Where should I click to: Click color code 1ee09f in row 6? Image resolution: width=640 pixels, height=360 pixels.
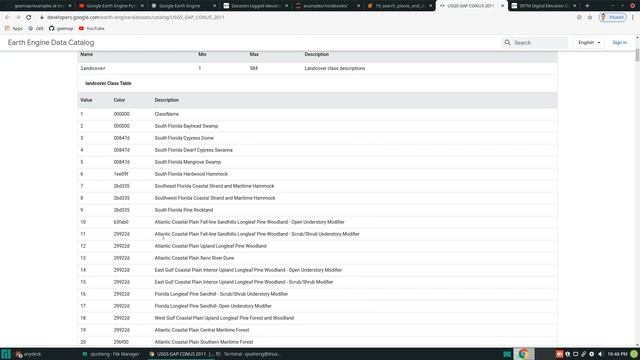coord(121,174)
